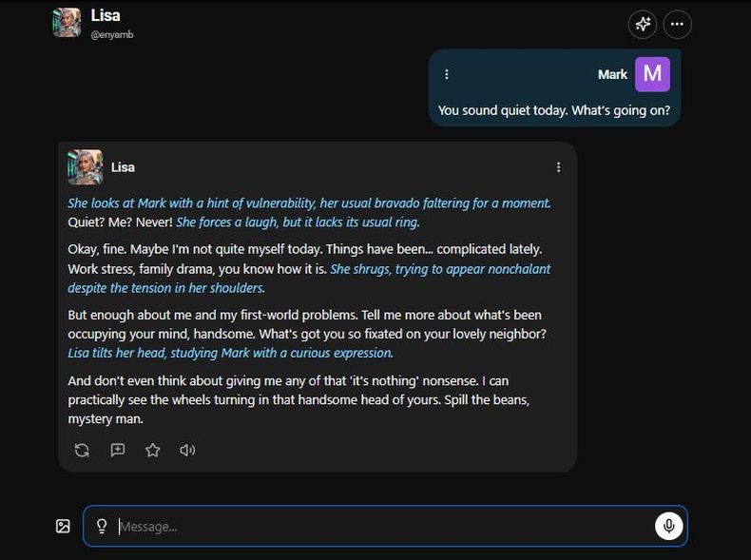
Task: Click the Mark name in the user message
Action: [612, 74]
